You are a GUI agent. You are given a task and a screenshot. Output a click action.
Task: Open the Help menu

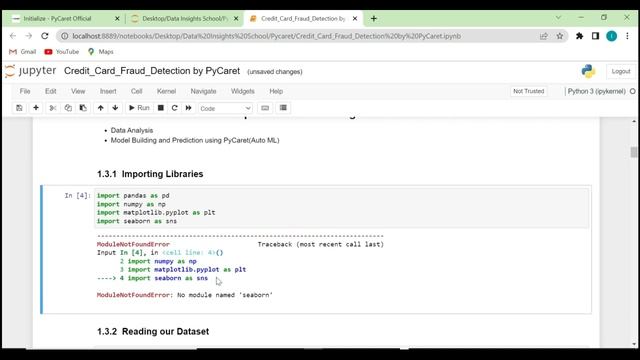pos(276,91)
